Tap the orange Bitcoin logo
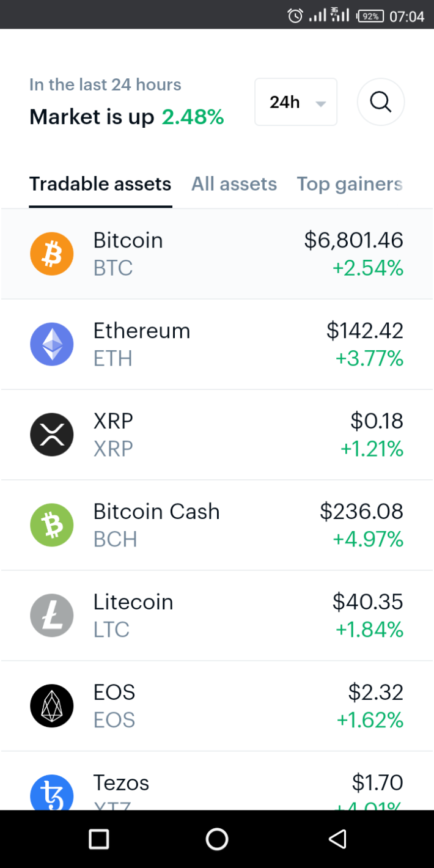Image resolution: width=434 pixels, height=868 pixels. [52, 254]
